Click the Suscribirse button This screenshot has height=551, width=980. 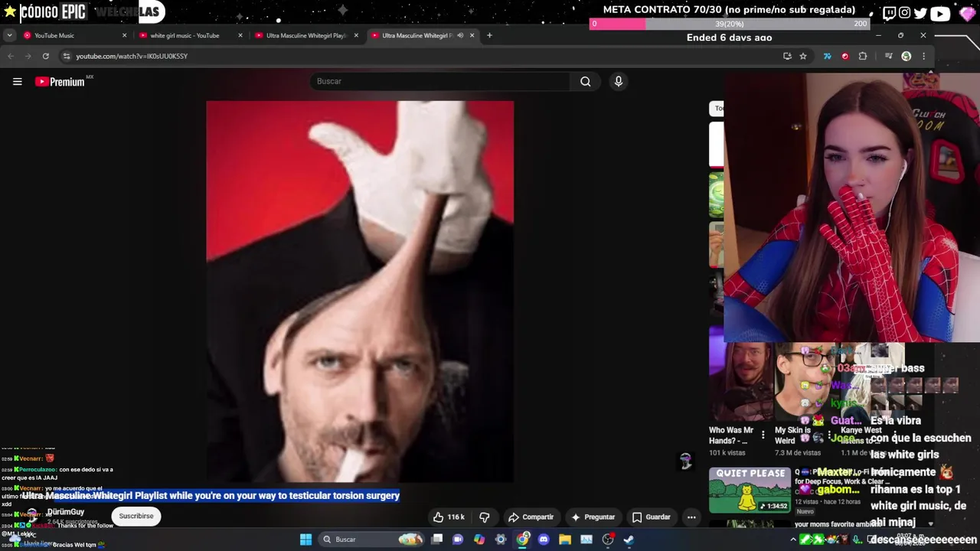pyautogui.click(x=136, y=516)
